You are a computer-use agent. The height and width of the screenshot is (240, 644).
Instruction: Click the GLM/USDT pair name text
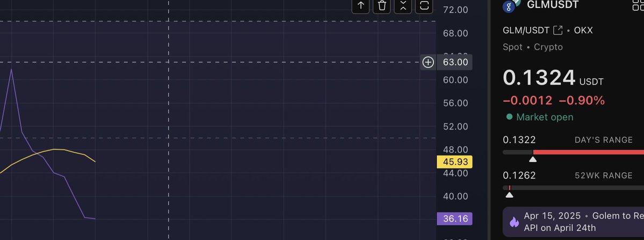[x=526, y=31]
